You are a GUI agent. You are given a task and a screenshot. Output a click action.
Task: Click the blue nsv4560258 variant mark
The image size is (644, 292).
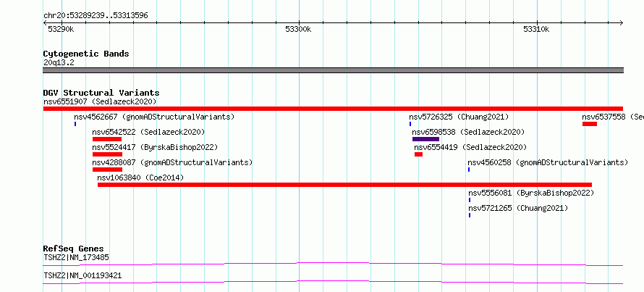tap(469, 170)
